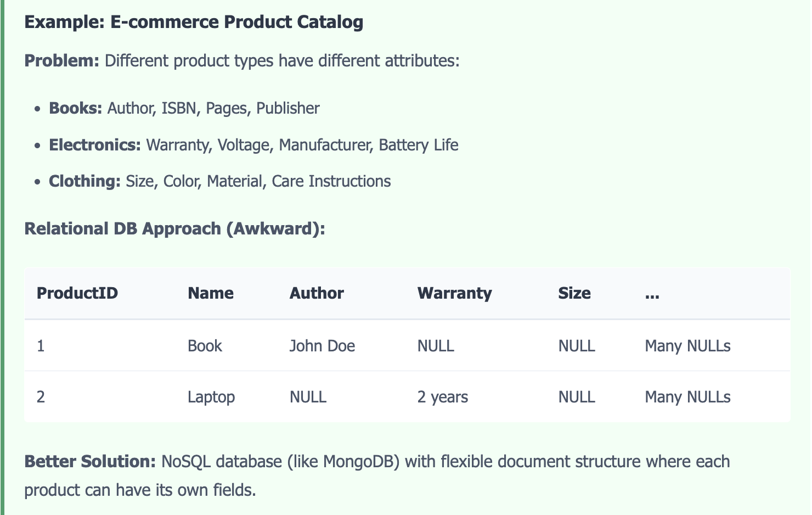The width and height of the screenshot is (812, 515).
Task: Click 'Many NULLs' in the Book row
Action: tap(687, 346)
